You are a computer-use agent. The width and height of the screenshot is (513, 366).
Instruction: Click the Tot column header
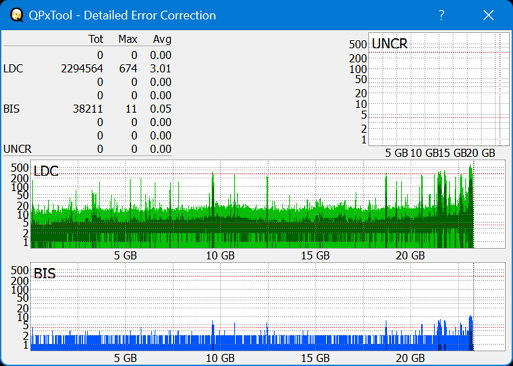96,39
